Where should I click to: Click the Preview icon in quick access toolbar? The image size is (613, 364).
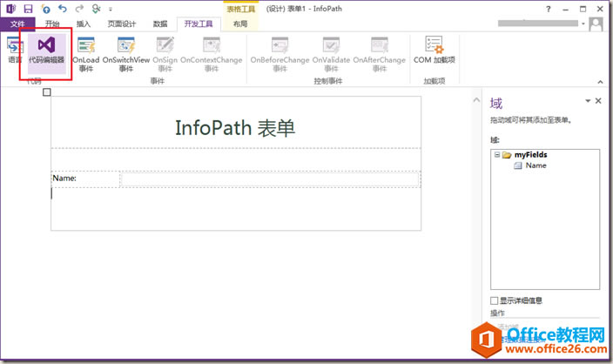pos(96,8)
